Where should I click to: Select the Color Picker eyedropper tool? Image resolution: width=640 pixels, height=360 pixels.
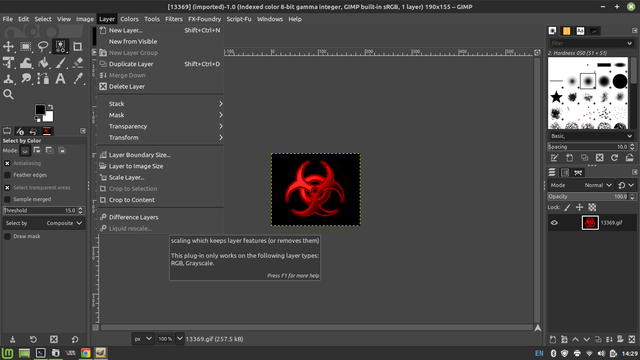tap(78, 78)
